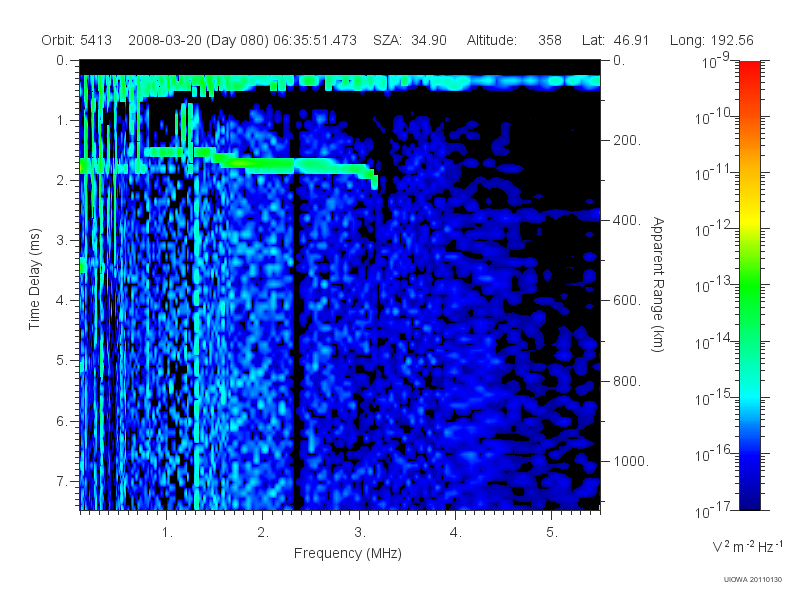The width and height of the screenshot is (800, 600).
Task: Click the 1000. apparent range tick label
Action: coord(631,461)
